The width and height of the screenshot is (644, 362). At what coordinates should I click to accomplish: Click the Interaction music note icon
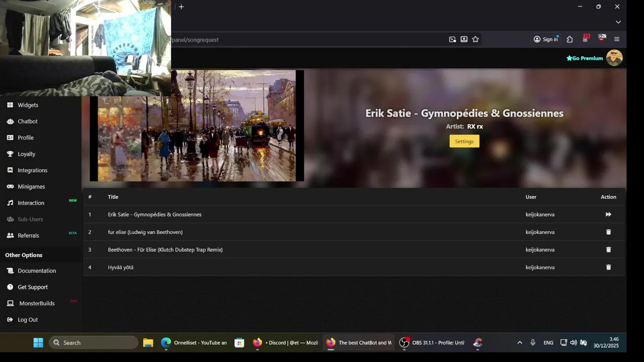point(10,203)
